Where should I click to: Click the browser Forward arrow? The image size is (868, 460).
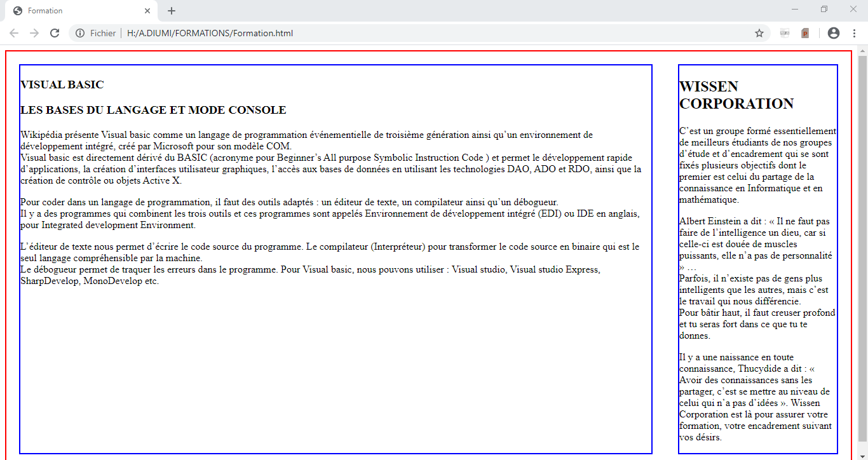point(34,33)
